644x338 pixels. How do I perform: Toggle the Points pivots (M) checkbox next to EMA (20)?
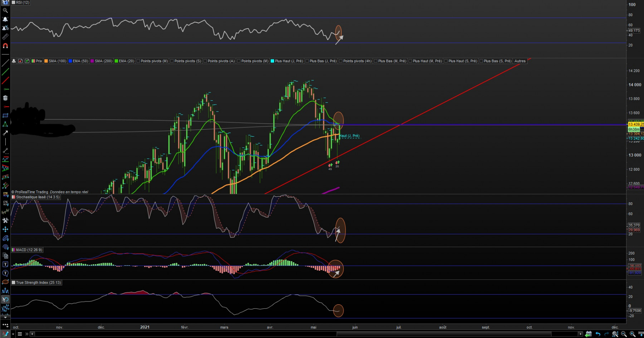click(x=138, y=61)
